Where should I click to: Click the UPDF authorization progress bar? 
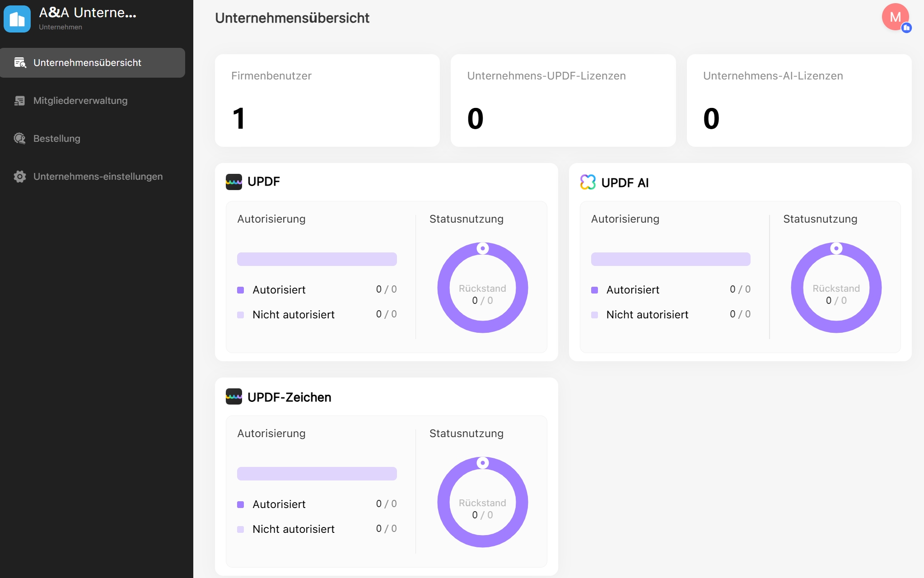[x=317, y=259]
